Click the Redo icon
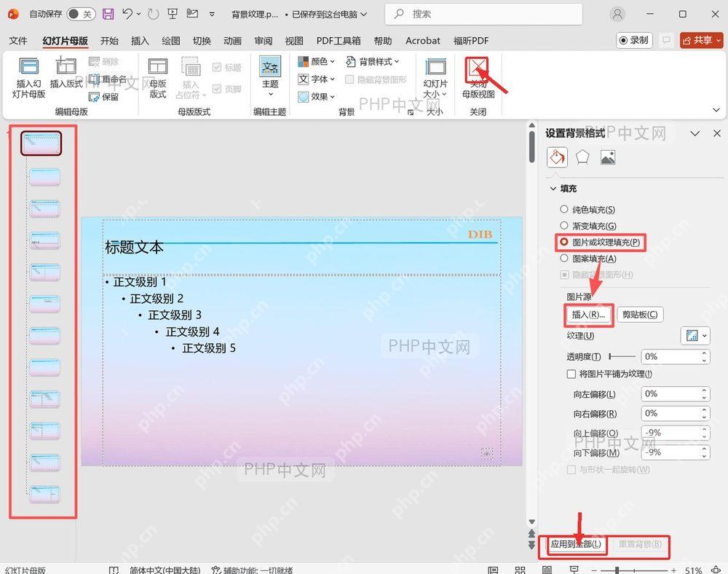 (153, 14)
